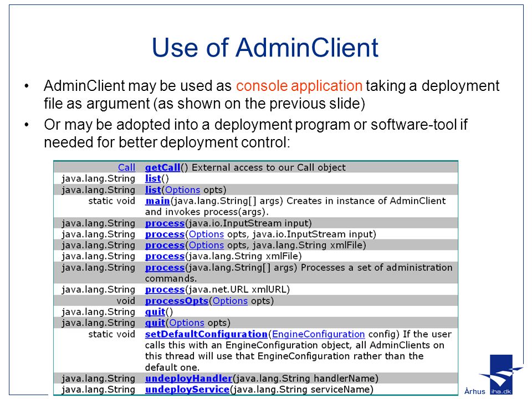Click the text needed for better deployment control:
The width and height of the screenshot is (532, 399).
[x=167, y=142]
